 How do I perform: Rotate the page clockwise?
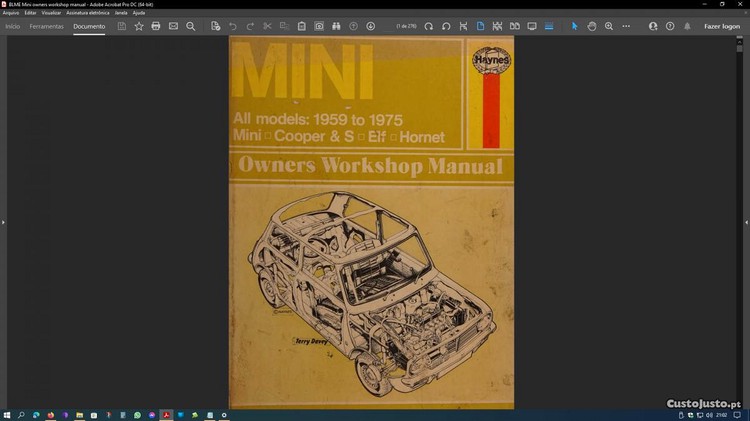coord(429,26)
